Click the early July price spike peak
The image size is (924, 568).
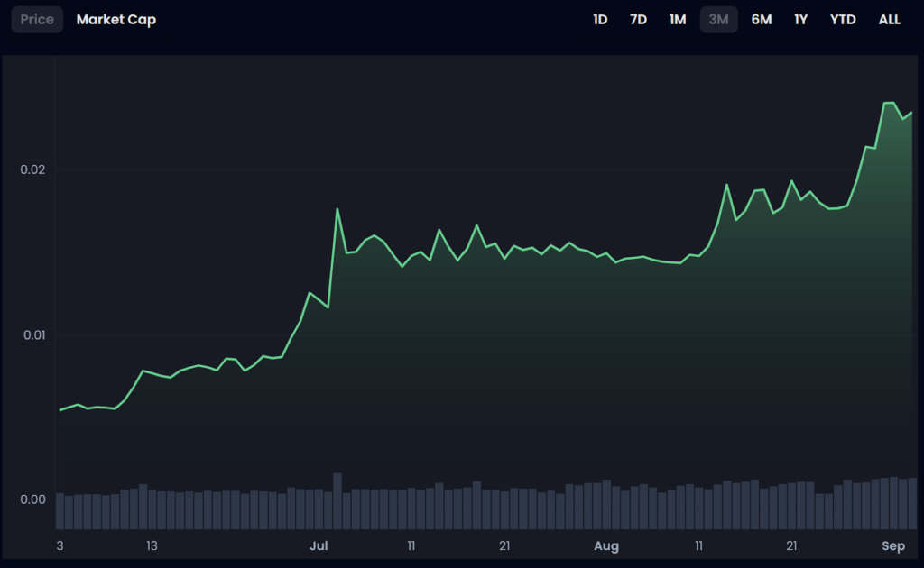tap(337, 209)
